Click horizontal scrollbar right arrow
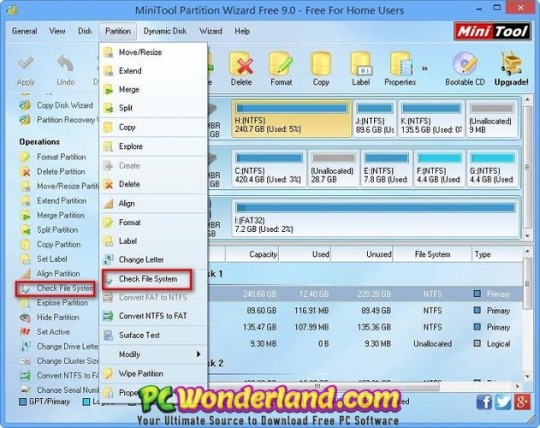This screenshot has width=540, height=428. point(518,386)
